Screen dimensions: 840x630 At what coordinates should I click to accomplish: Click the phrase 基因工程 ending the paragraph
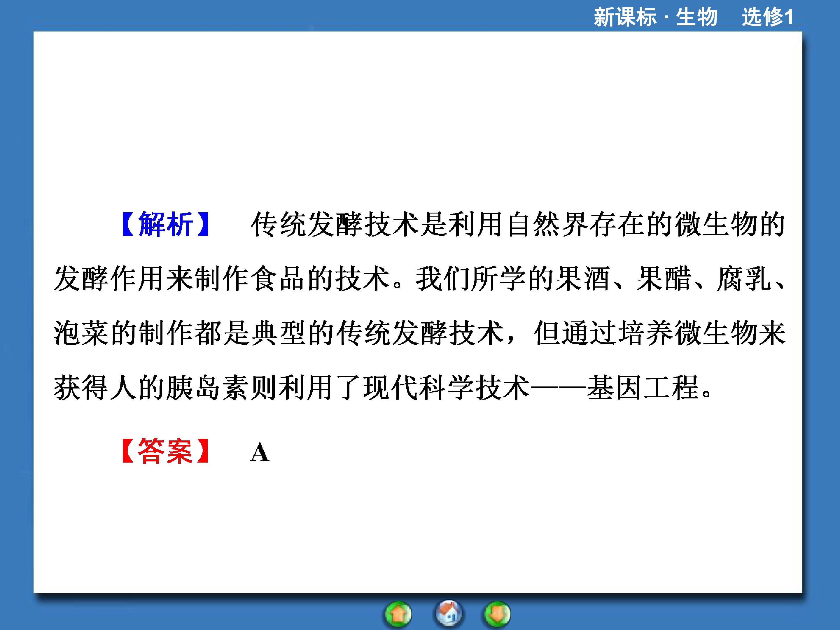click(x=643, y=388)
